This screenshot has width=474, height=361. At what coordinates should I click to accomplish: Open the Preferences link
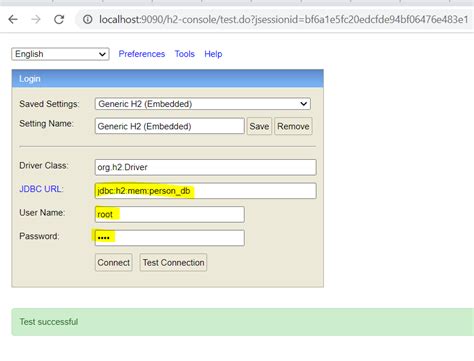(142, 54)
